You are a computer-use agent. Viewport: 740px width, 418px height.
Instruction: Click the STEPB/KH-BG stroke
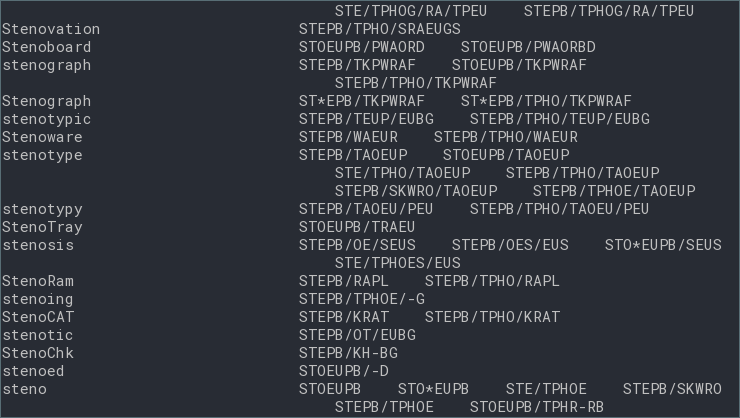(348, 353)
